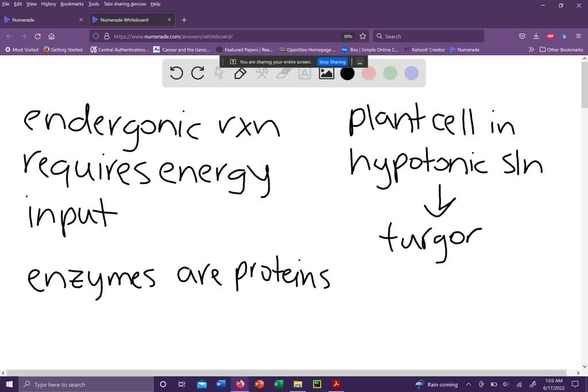Open the Pocket save icon
The height and width of the screenshot is (392, 588).
(x=521, y=36)
